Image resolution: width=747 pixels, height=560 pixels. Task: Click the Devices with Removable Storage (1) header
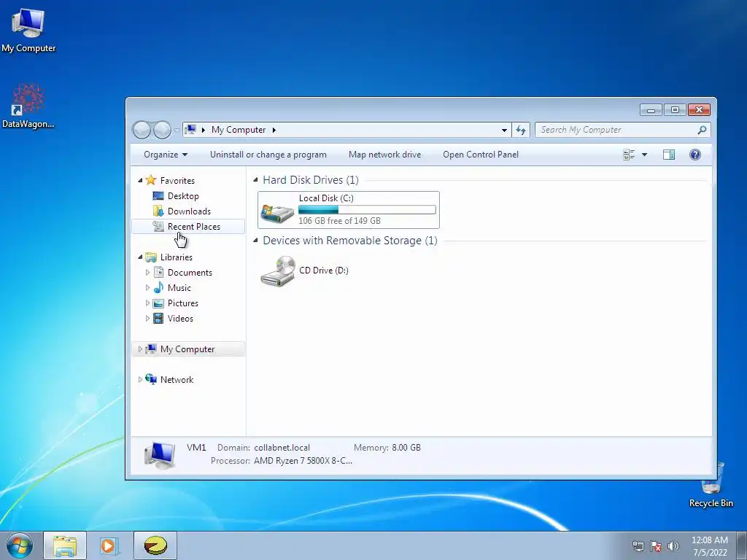(x=350, y=241)
